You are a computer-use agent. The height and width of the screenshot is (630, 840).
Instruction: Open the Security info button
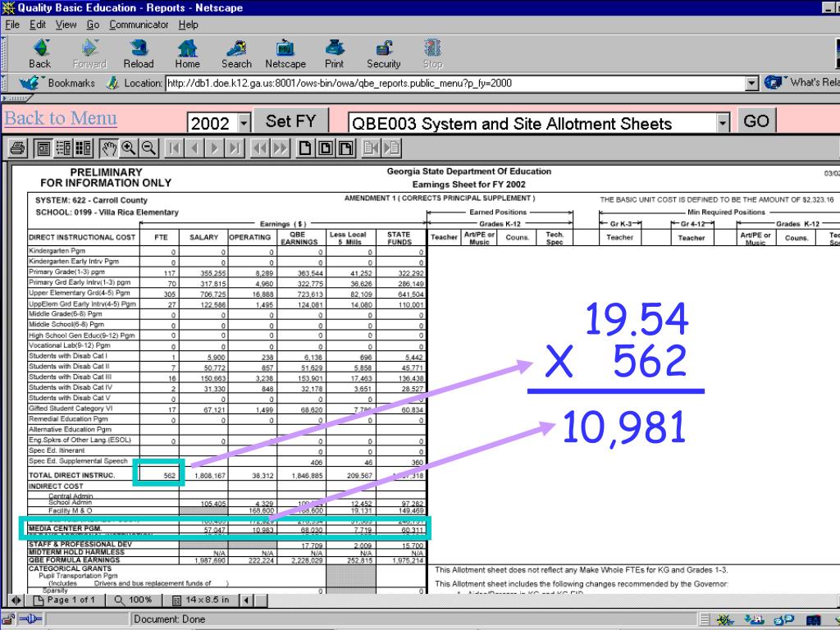coord(384,54)
